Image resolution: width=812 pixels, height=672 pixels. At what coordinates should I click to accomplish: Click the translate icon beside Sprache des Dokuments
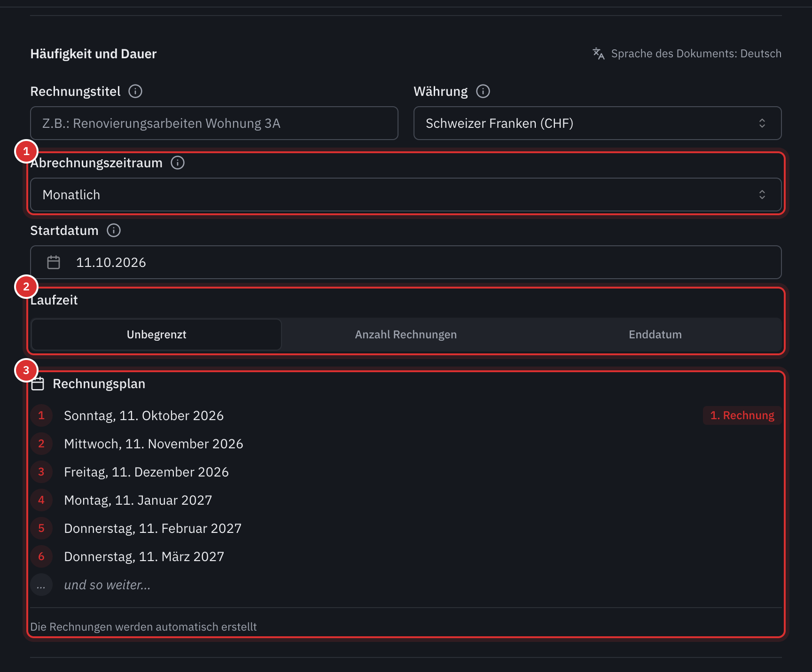pyautogui.click(x=598, y=54)
